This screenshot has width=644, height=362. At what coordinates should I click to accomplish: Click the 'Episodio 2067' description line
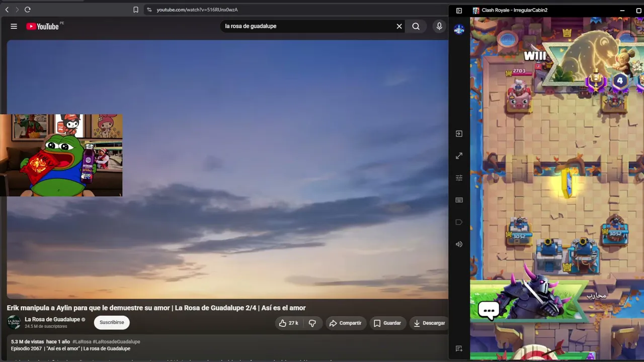click(70, 348)
